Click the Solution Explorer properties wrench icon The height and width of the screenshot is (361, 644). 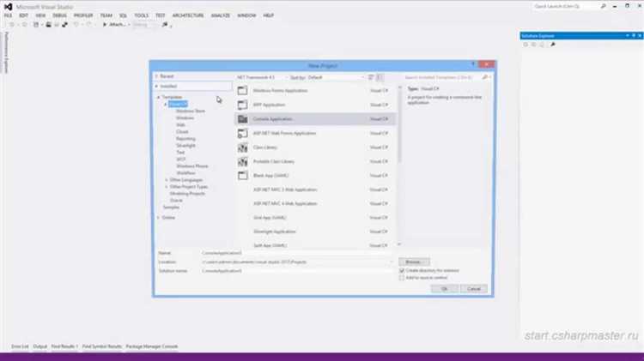click(552, 45)
